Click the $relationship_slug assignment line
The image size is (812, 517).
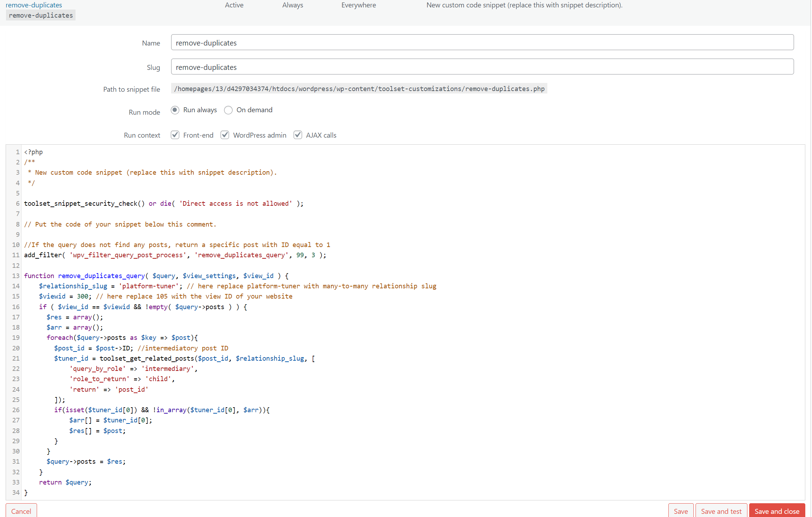click(237, 286)
